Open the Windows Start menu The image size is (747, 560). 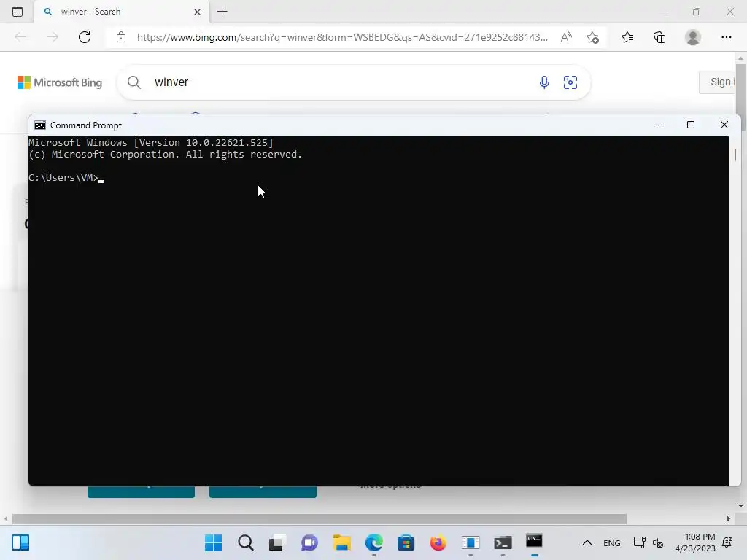pos(214,542)
